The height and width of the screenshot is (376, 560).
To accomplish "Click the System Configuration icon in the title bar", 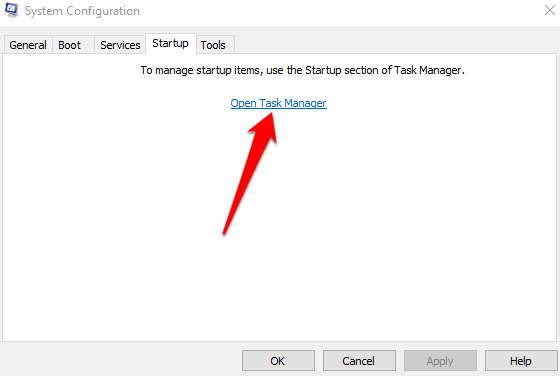I will click(12, 10).
